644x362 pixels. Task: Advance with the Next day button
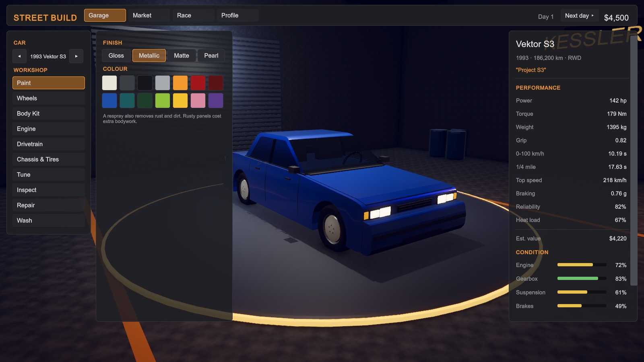pos(579,16)
